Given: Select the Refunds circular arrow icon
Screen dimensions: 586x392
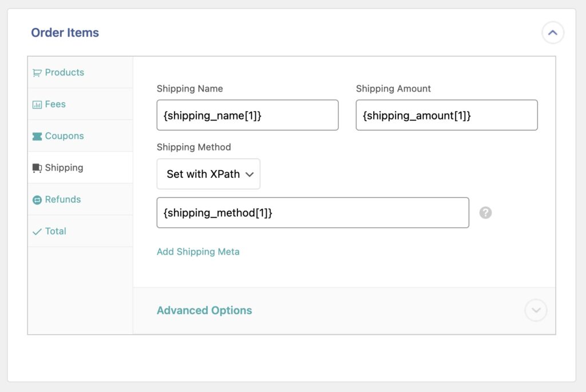Looking at the screenshot, I should 38,199.
